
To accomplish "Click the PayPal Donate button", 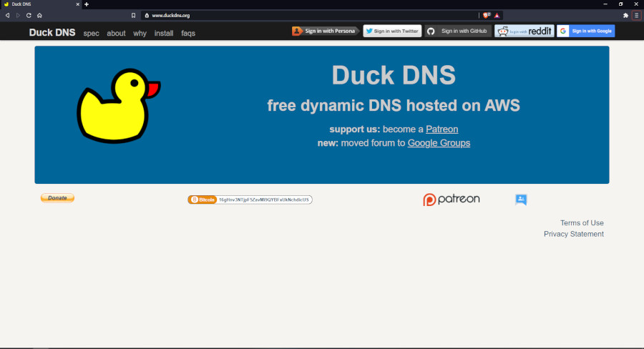I will 57,198.
